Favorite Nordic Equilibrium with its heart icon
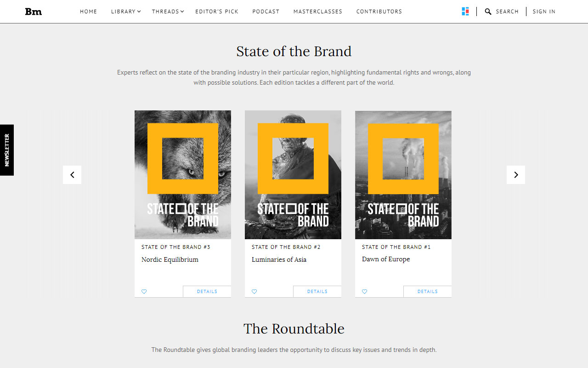This screenshot has width=588, height=368. pos(144,291)
